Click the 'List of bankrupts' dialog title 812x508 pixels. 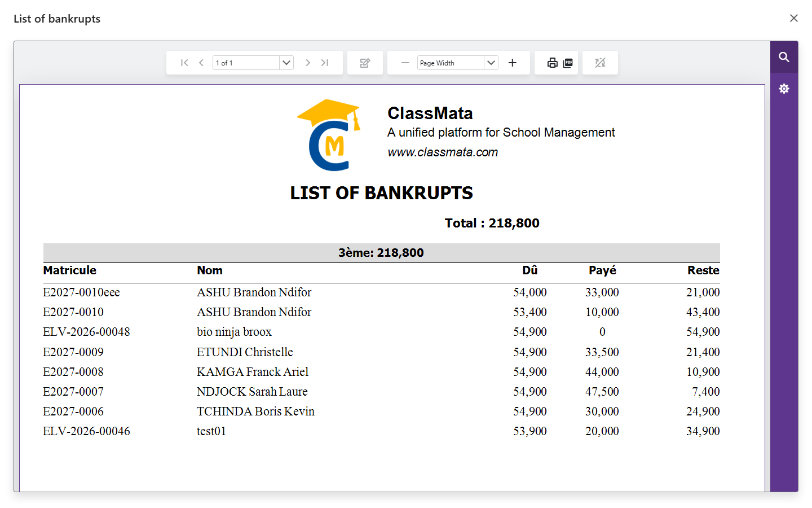click(57, 19)
